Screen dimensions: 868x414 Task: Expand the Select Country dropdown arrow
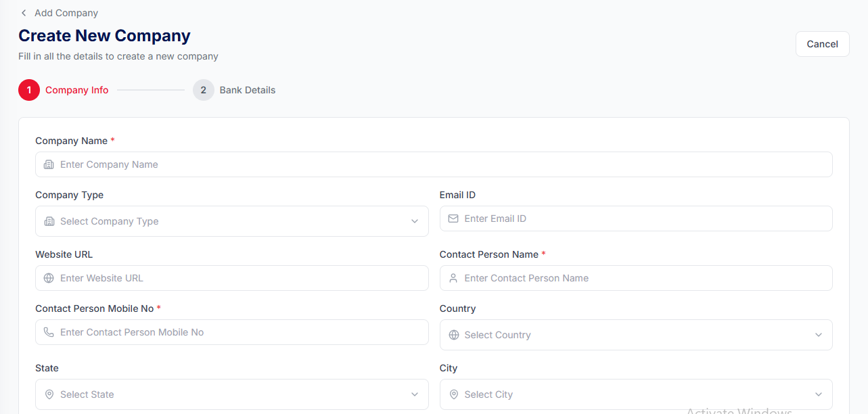coord(819,335)
